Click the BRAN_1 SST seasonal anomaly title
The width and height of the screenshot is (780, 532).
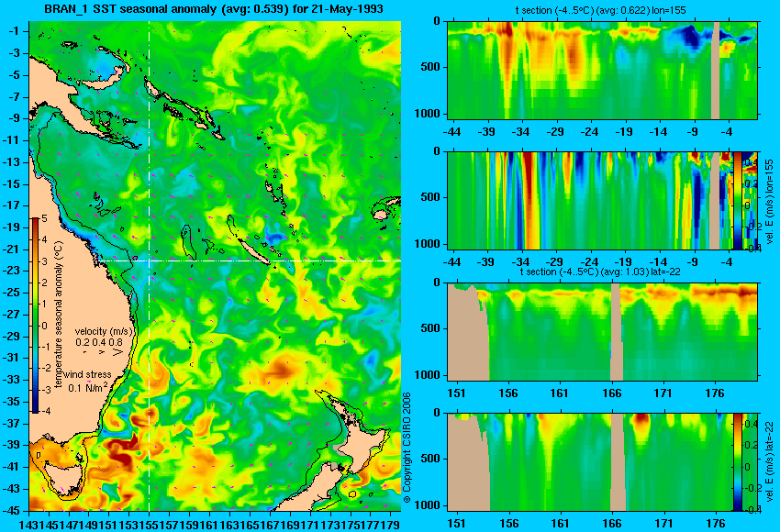point(214,9)
